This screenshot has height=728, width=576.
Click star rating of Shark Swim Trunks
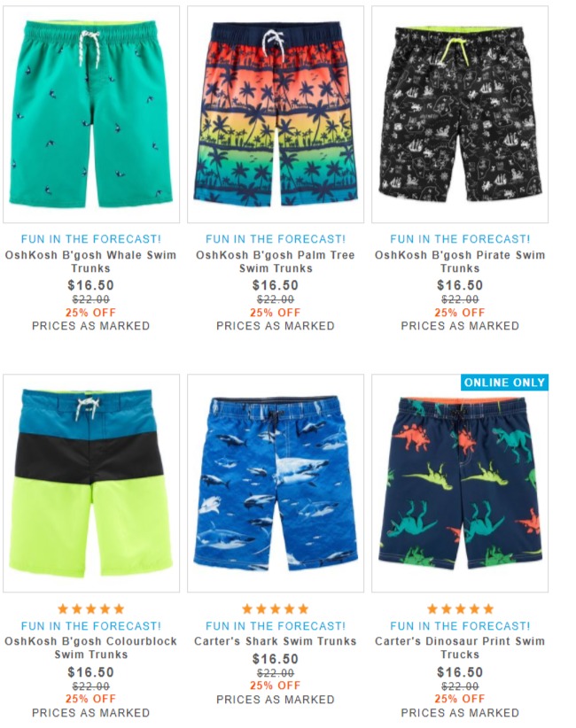tap(276, 608)
